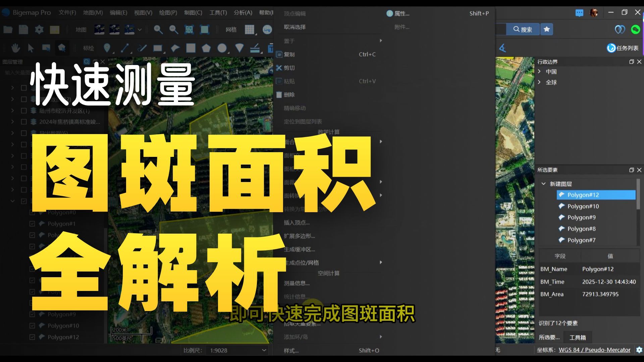Select the arrow pointer tool
Viewport: 644px width, 362px height.
click(31, 48)
